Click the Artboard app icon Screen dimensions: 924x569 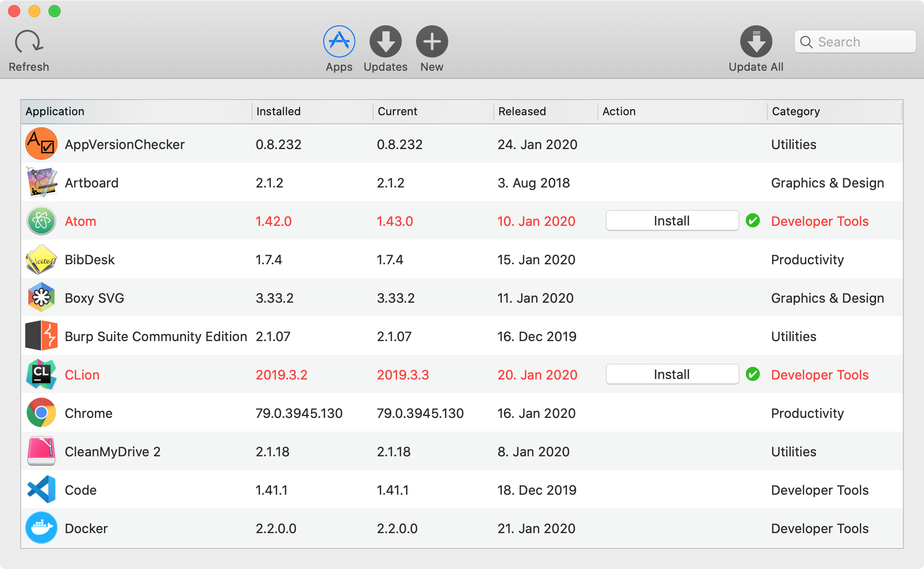[x=41, y=182]
